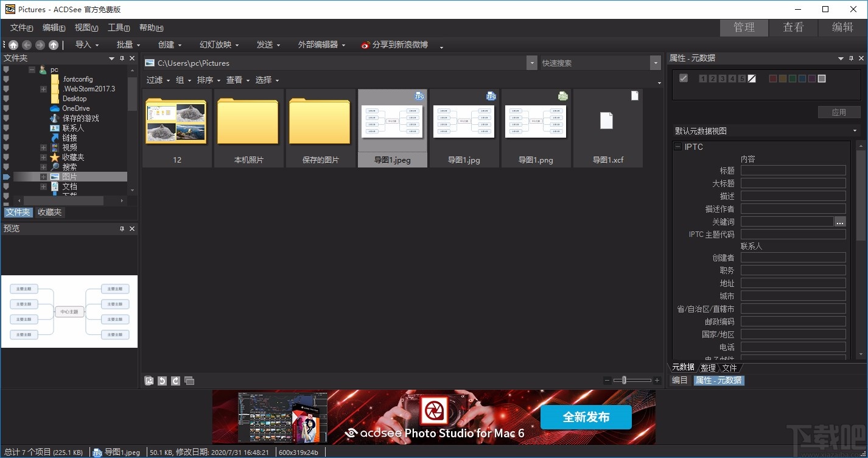Switch to 整理 tab in properties
This screenshot has width=868, height=458.
tap(708, 368)
